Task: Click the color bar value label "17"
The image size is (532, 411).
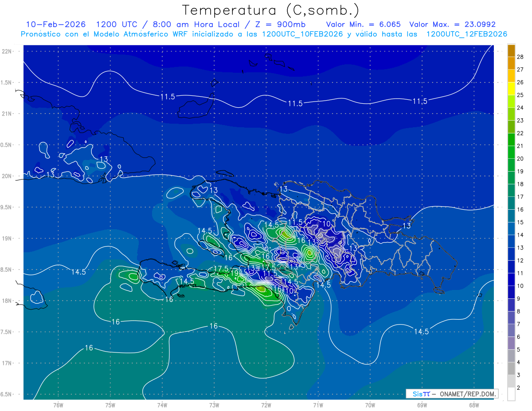Action: coord(520,197)
